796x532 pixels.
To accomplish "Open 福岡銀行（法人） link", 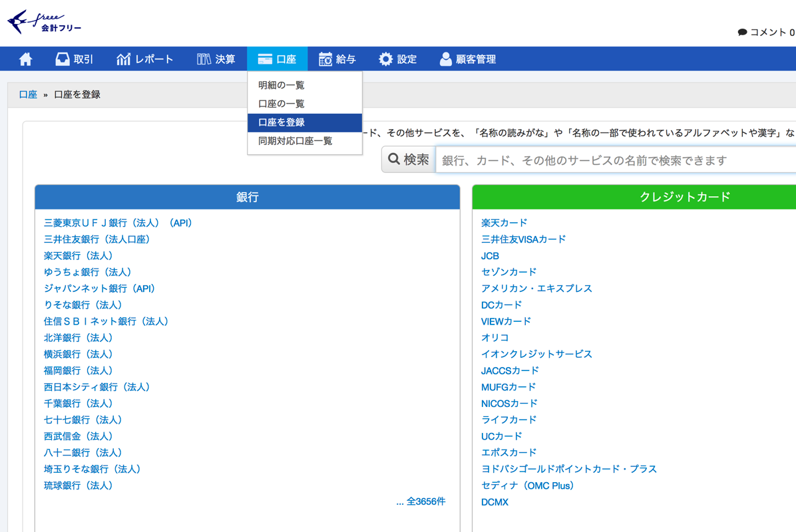I will click(78, 370).
